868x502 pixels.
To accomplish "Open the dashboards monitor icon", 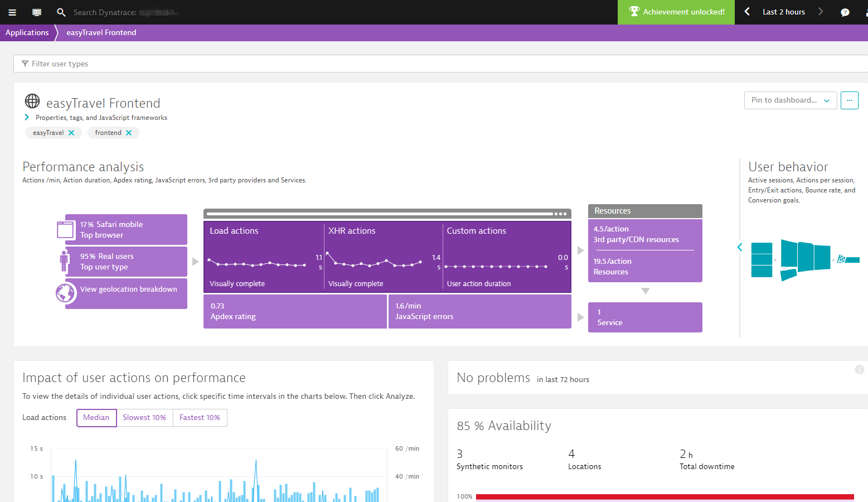I will click(37, 12).
